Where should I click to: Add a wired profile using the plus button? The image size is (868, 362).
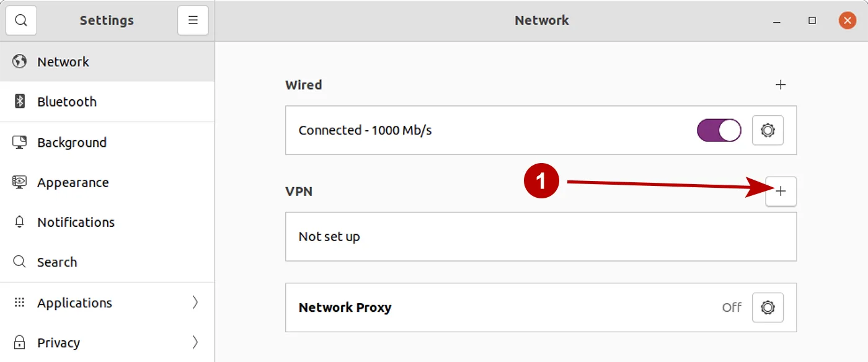click(781, 84)
